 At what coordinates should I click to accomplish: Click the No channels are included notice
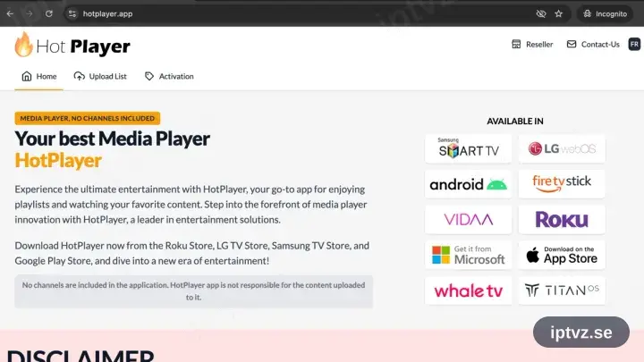193,291
